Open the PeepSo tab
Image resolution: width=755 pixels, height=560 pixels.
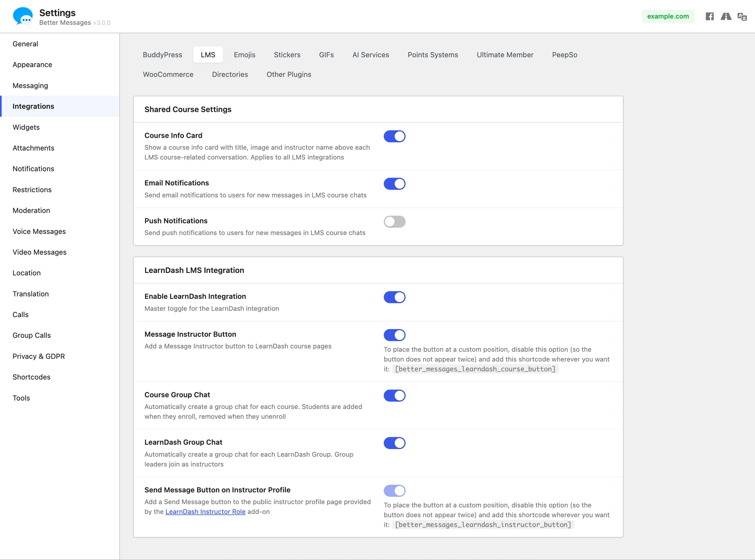click(565, 55)
